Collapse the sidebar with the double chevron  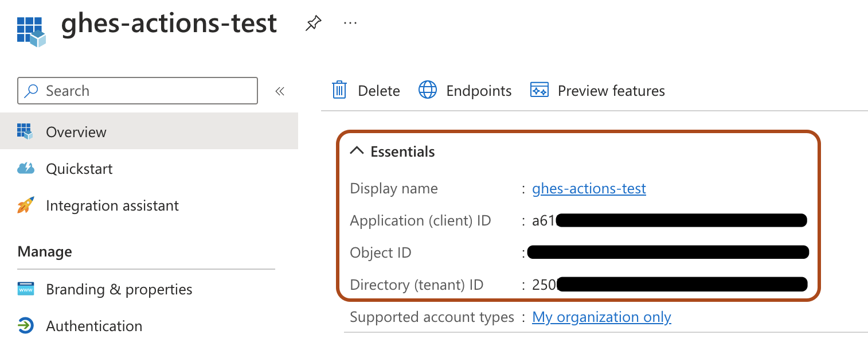tap(280, 90)
